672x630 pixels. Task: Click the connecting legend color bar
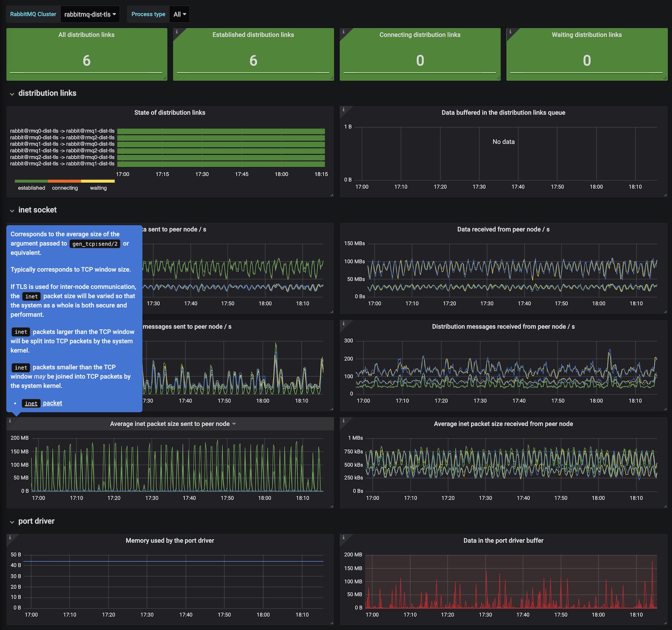[65, 181]
